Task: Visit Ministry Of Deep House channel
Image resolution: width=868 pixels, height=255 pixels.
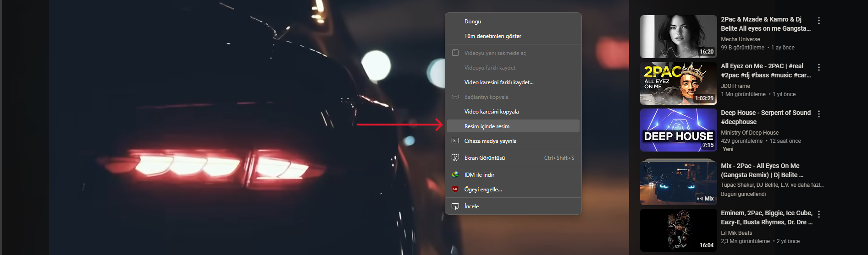Action: (x=750, y=133)
